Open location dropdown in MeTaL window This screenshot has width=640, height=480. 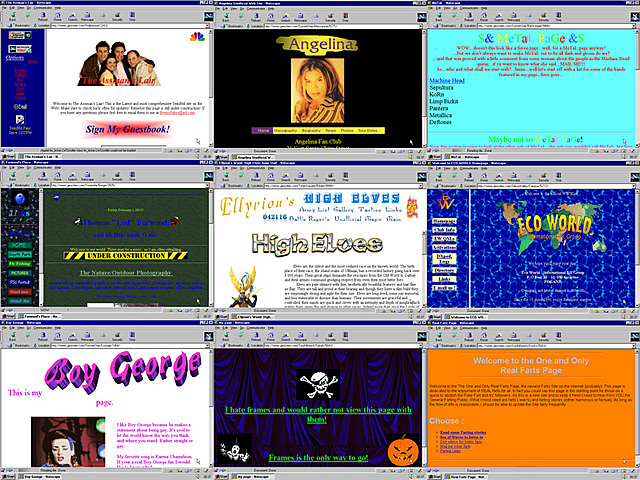click(633, 26)
